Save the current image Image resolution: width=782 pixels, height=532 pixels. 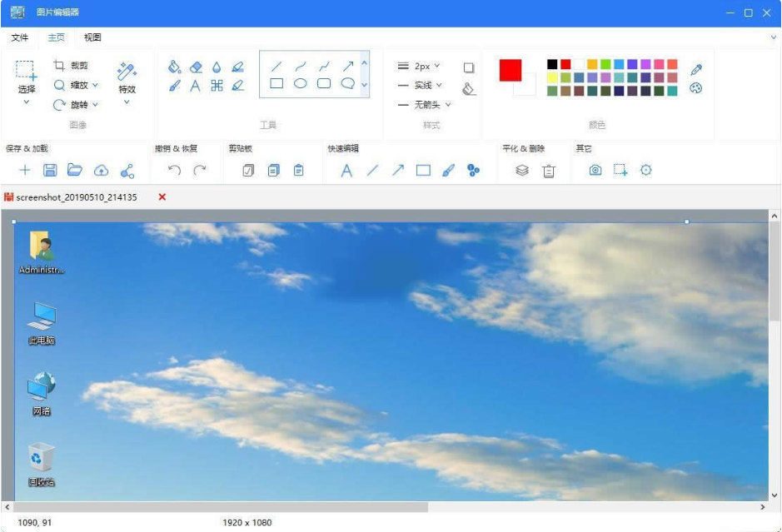click(x=51, y=170)
